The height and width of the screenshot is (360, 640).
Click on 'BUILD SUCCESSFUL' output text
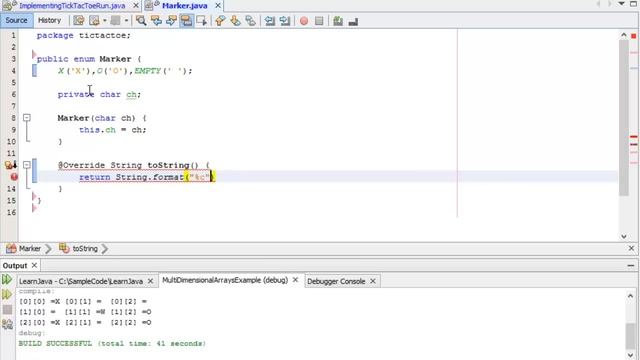(x=55, y=343)
